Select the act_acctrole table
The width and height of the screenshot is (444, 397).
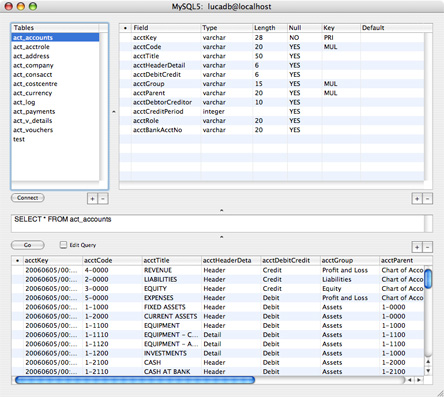tap(55, 47)
